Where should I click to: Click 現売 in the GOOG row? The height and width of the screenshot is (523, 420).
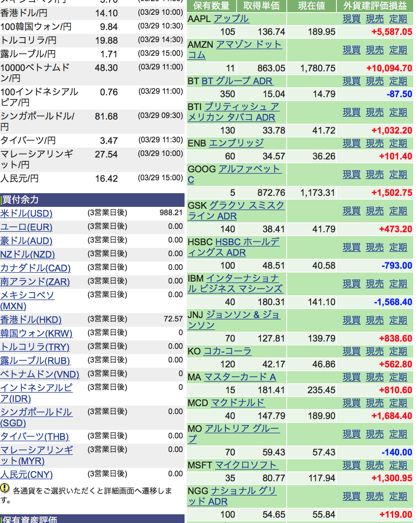375,174
